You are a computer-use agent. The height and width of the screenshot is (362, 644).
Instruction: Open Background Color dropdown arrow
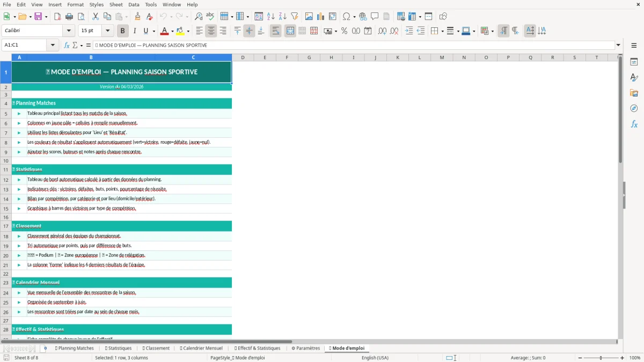pyautogui.click(x=188, y=31)
